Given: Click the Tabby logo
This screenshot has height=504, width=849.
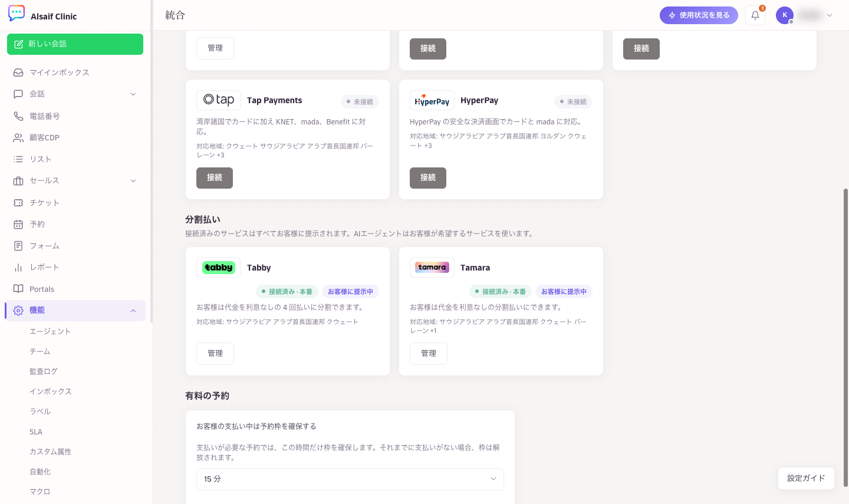Looking at the screenshot, I should tap(219, 268).
